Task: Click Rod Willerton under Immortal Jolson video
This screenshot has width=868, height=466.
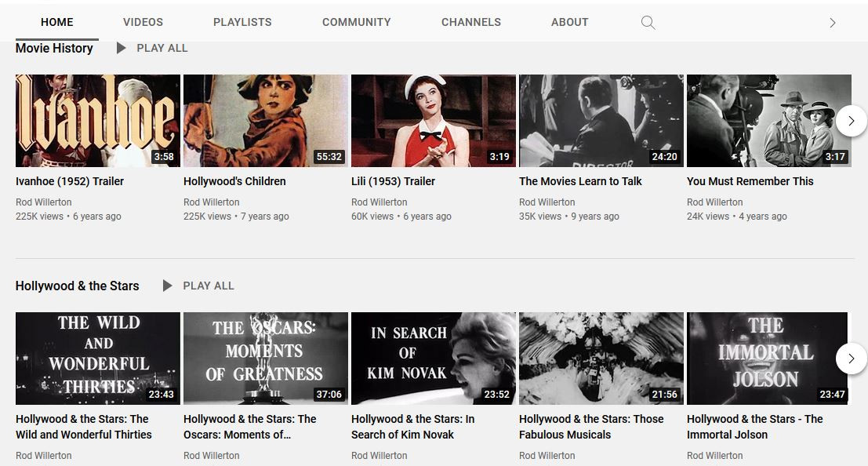Action: pos(714,456)
